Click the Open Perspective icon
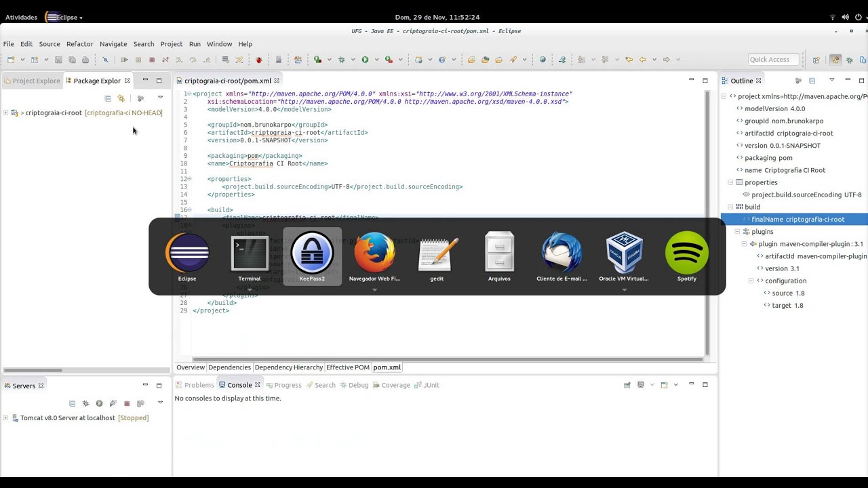The height and width of the screenshot is (488, 868). point(816,60)
